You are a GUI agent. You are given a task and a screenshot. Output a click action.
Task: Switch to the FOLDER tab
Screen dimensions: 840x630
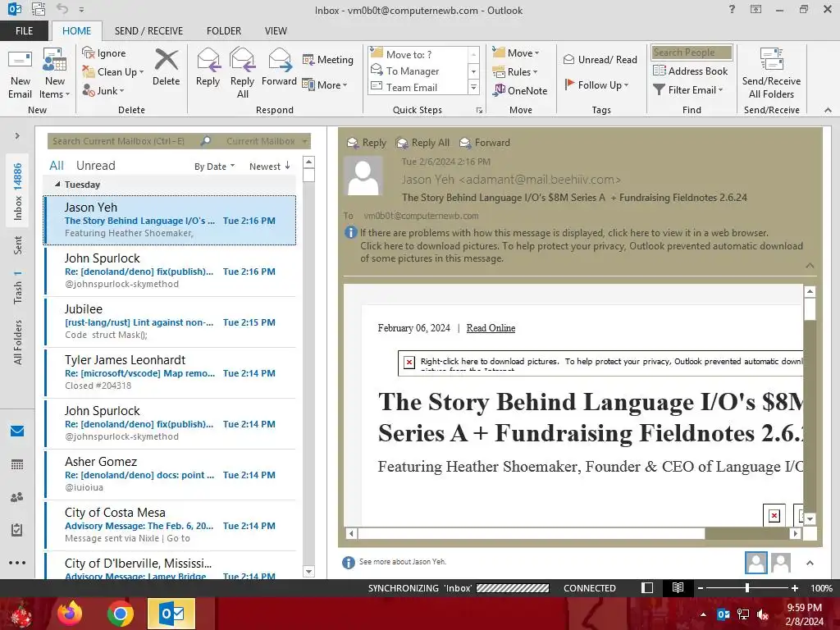(224, 30)
